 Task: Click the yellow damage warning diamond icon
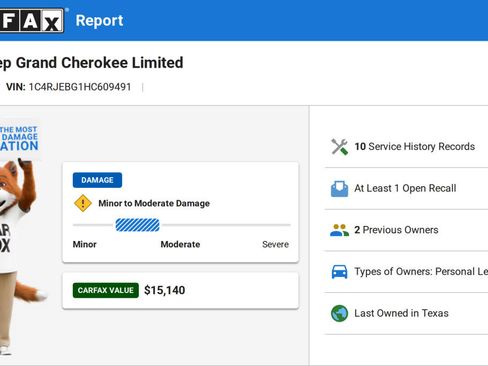pos(83,203)
